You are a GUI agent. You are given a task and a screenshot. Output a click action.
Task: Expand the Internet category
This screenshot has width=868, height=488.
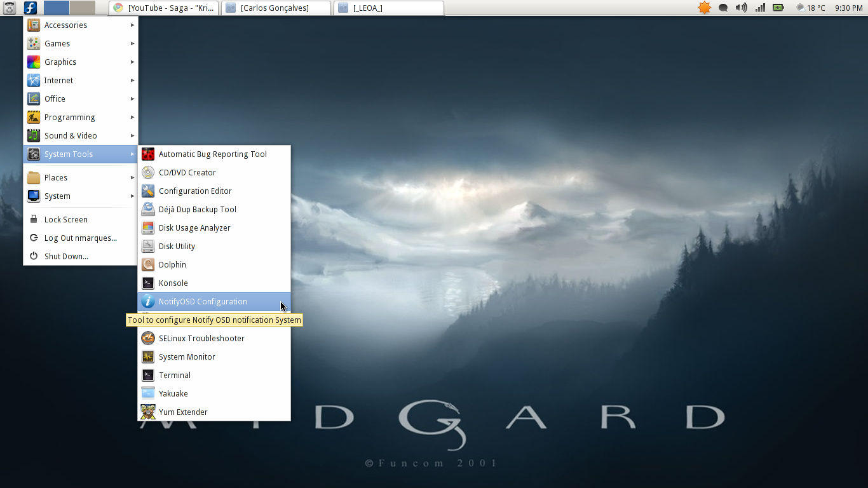point(81,81)
